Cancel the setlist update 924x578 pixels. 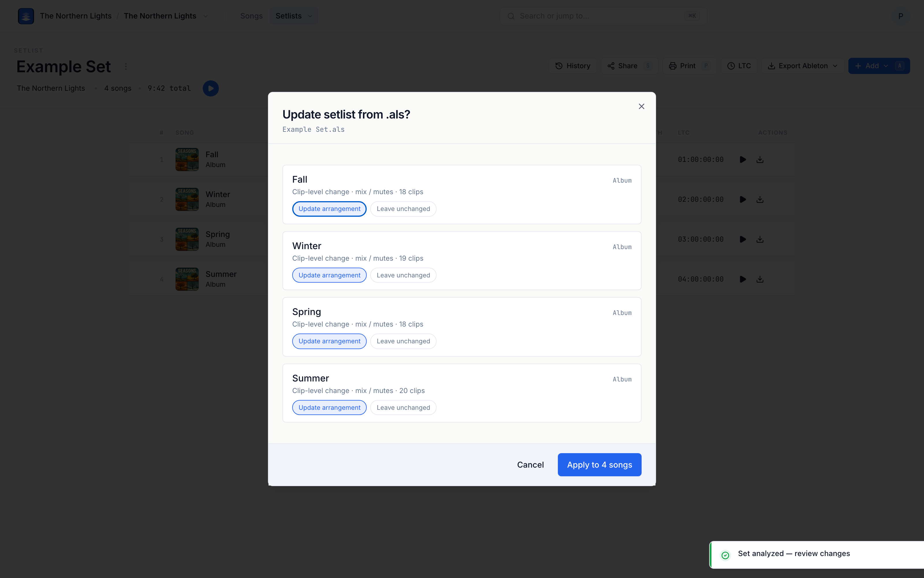click(x=530, y=464)
